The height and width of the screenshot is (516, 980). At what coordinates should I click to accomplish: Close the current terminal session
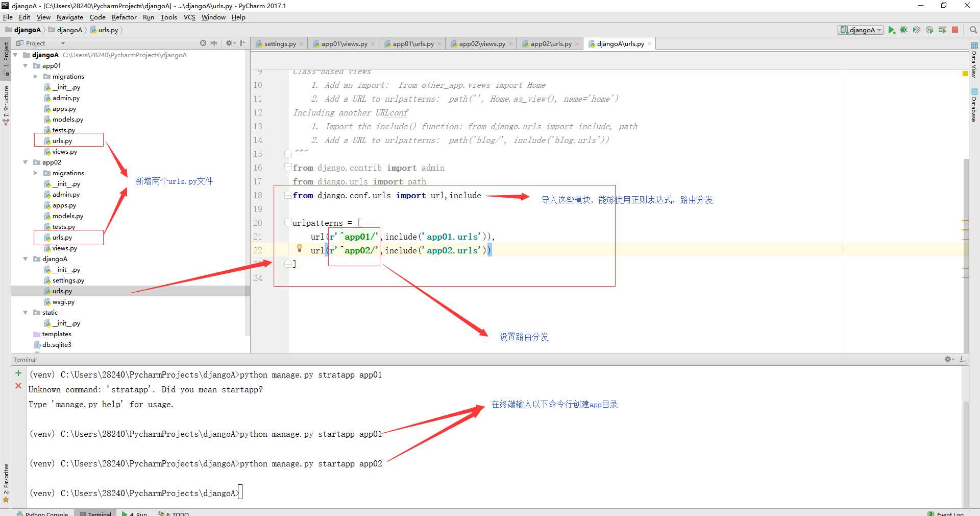pos(18,386)
